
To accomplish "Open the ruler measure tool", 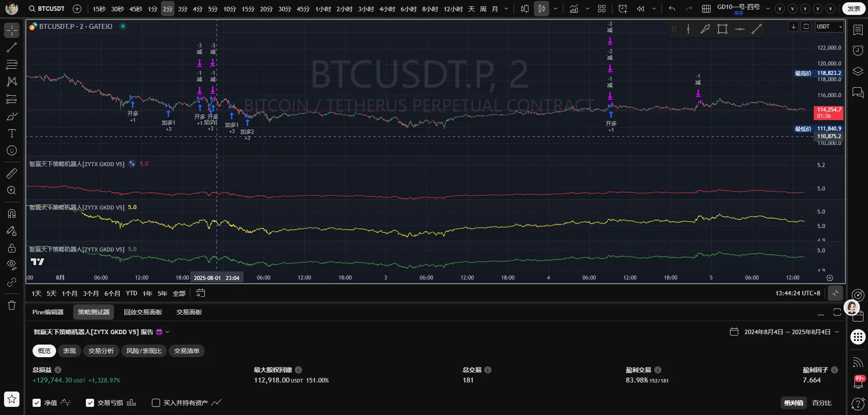I will coord(12,173).
